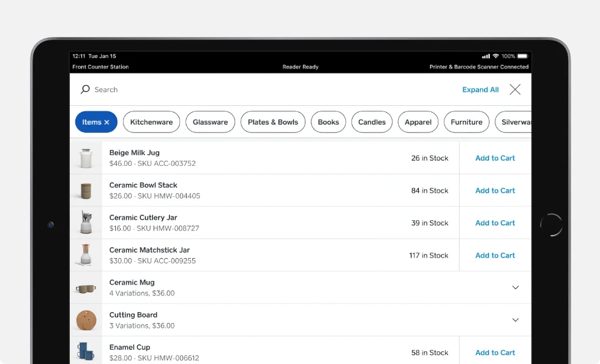The width and height of the screenshot is (600, 364).
Task: Select the Glassware category chip
Action: pyautogui.click(x=210, y=122)
